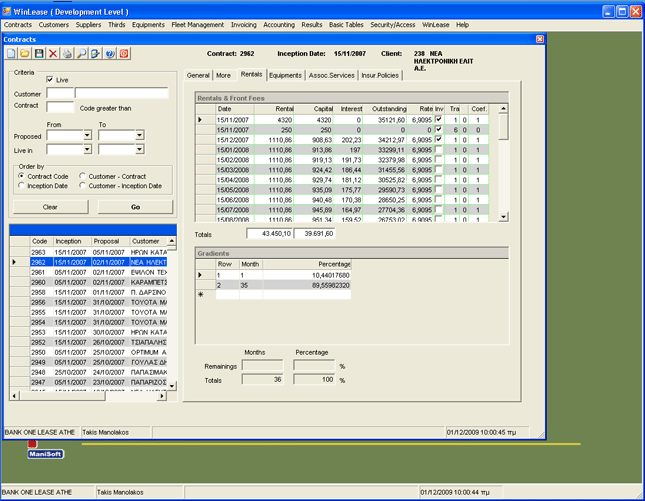
Task: Open the Proposed From date dropdown
Action: point(87,135)
